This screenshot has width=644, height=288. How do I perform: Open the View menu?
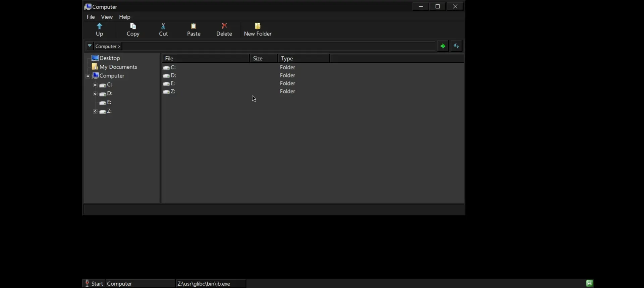(x=107, y=17)
